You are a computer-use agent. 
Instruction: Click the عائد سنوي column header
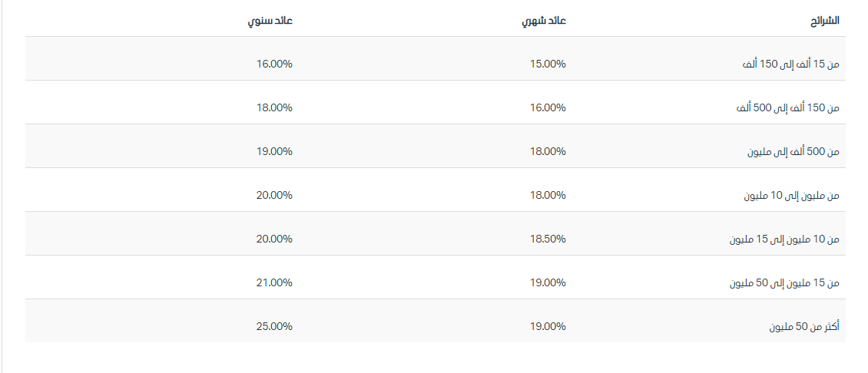pyautogui.click(x=270, y=21)
